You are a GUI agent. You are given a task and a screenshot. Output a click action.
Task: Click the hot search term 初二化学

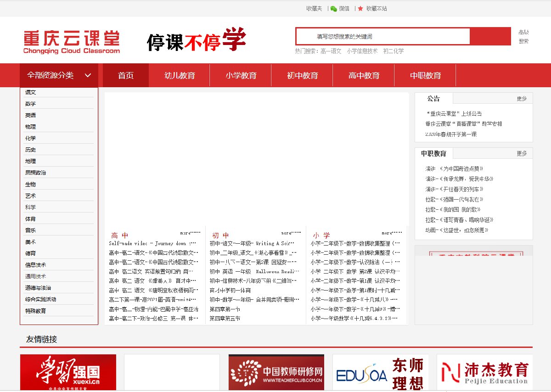(x=394, y=51)
